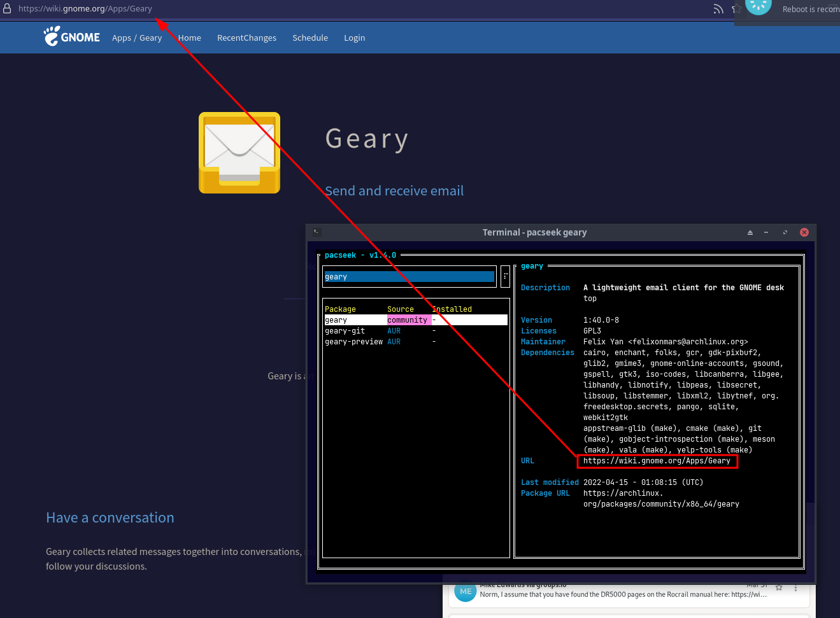
Task: Open the Mike Edwards message three-dot menu
Action: (x=795, y=587)
